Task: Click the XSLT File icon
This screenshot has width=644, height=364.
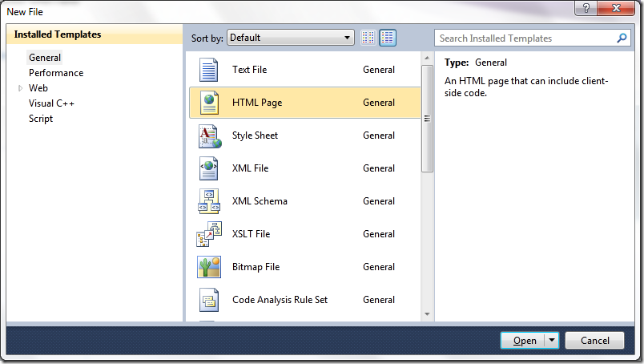Action: [x=208, y=234]
